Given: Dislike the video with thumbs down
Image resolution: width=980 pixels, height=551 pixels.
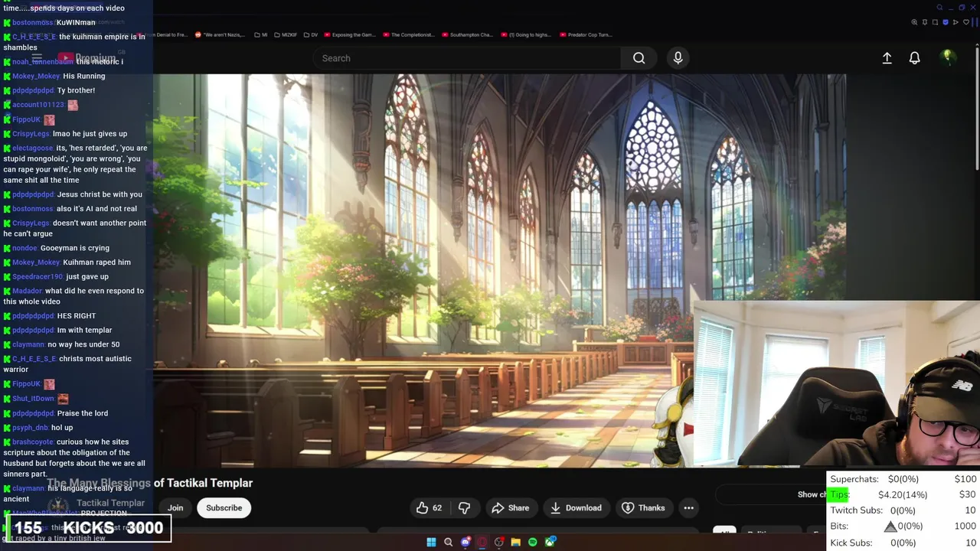Looking at the screenshot, I should (x=464, y=507).
